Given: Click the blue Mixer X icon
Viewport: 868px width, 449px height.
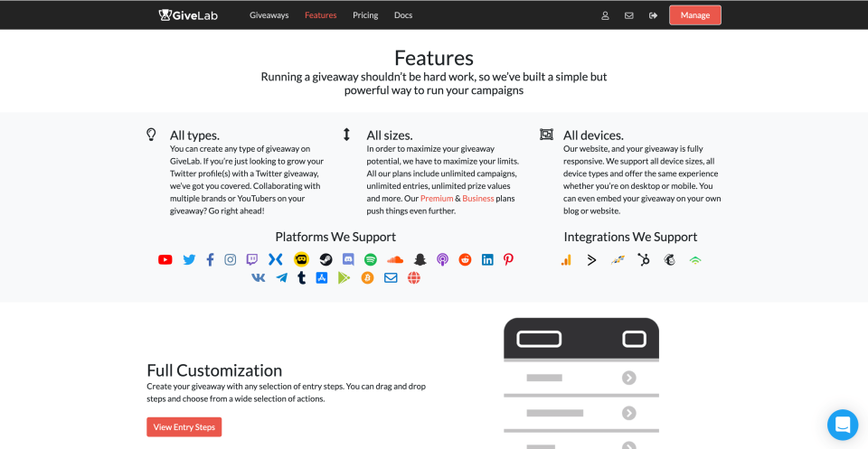Looking at the screenshot, I should (276, 259).
